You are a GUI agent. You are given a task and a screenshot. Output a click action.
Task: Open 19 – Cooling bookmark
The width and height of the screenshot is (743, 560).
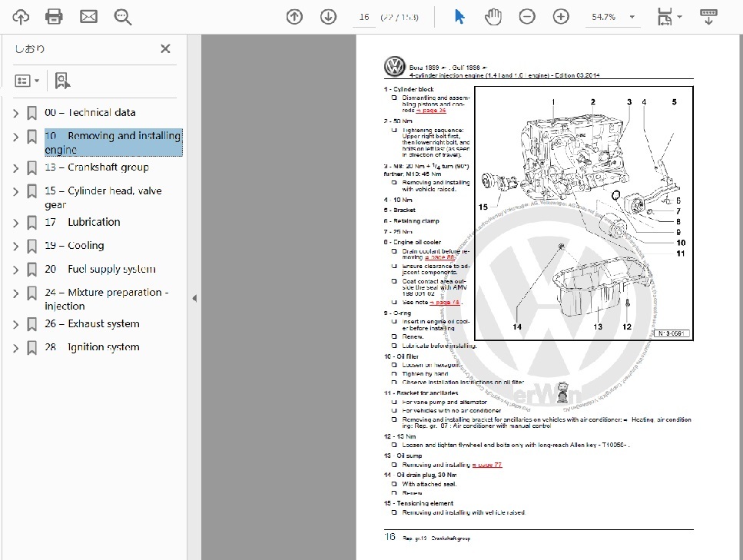[x=75, y=245]
